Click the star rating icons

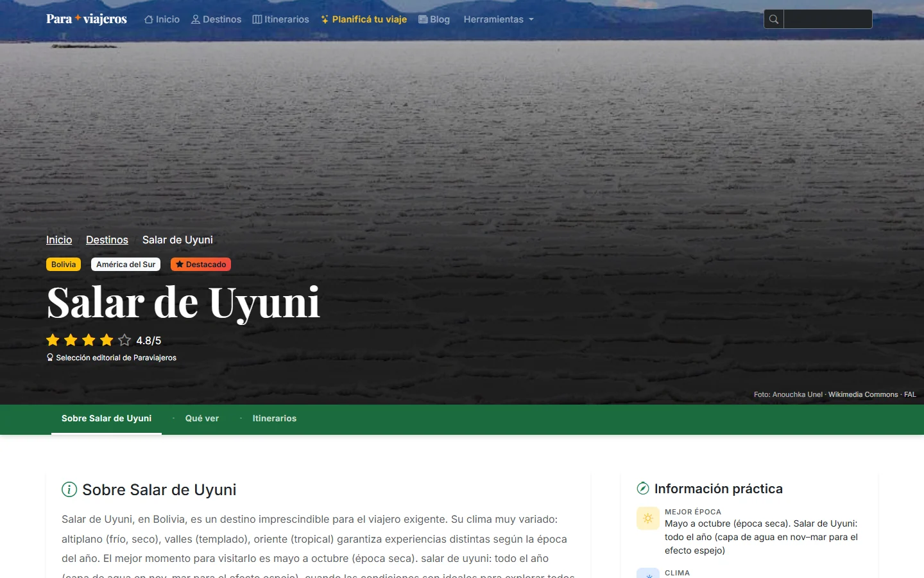click(x=89, y=340)
